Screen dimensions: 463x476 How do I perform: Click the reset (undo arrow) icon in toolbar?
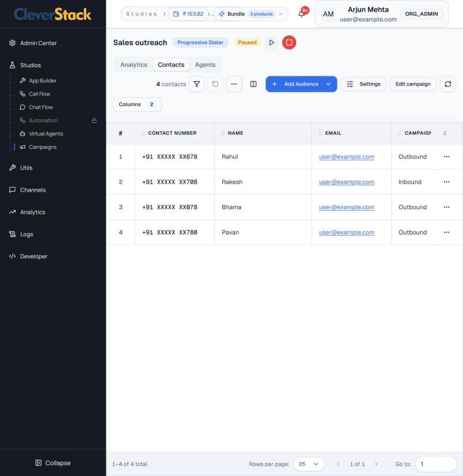215,84
